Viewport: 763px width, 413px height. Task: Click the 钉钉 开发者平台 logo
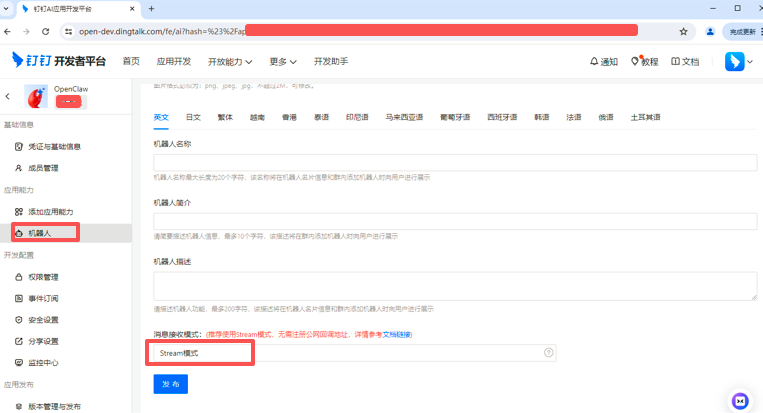58,60
